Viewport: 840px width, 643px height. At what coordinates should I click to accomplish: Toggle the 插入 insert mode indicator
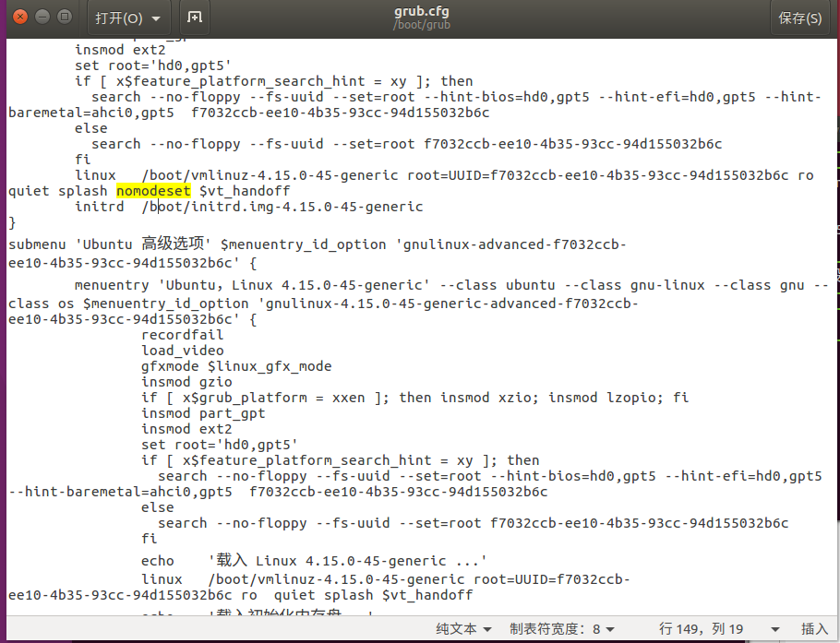pyautogui.click(x=814, y=628)
